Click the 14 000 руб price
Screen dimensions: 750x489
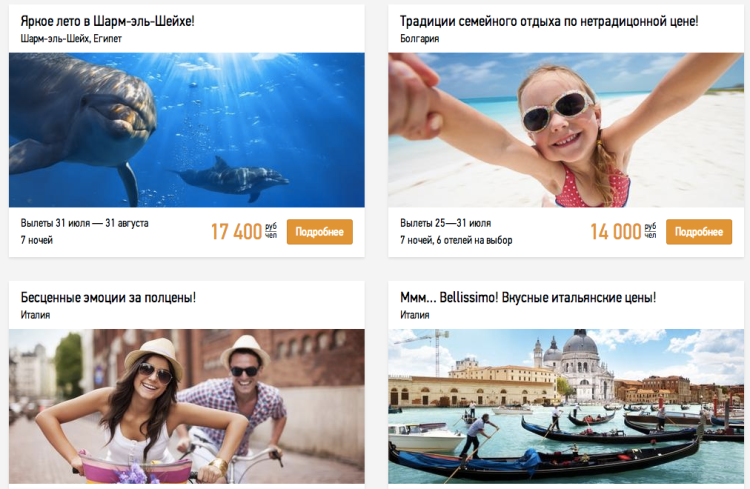623,232
